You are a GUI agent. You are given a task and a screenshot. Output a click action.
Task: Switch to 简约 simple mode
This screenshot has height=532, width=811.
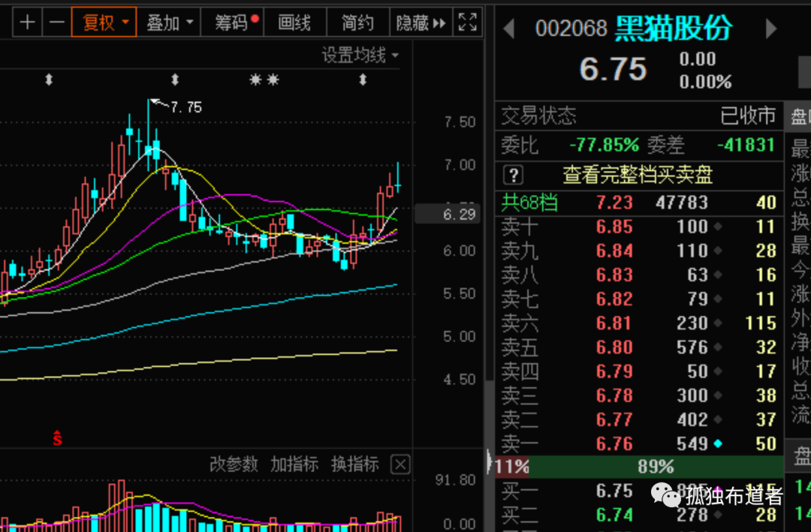[x=358, y=23]
